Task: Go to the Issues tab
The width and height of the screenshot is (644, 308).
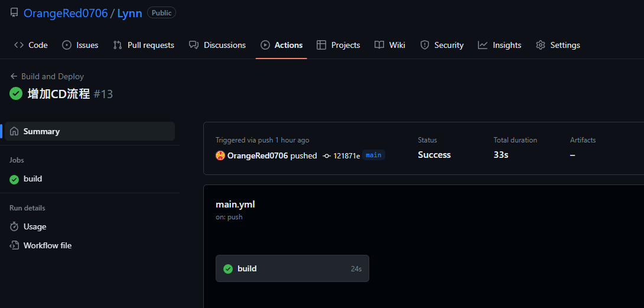Action: (80, 45)
